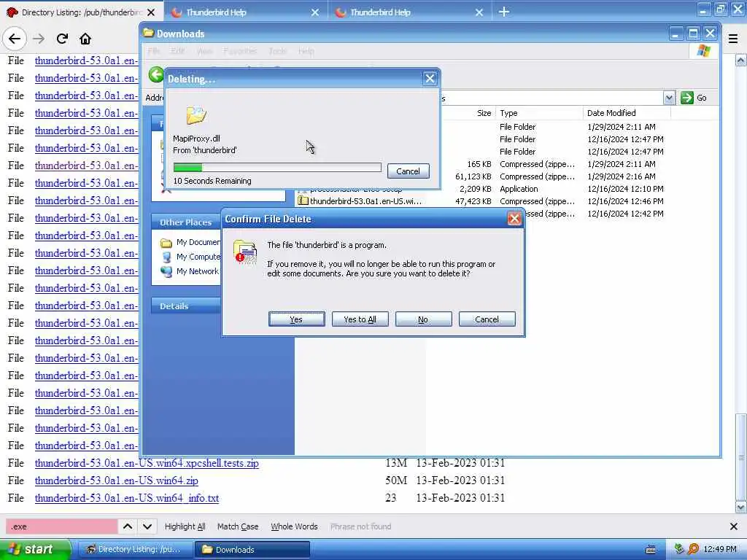Click Downloads taskbar button
Screen dimensions: 747x560
[252, 549]
